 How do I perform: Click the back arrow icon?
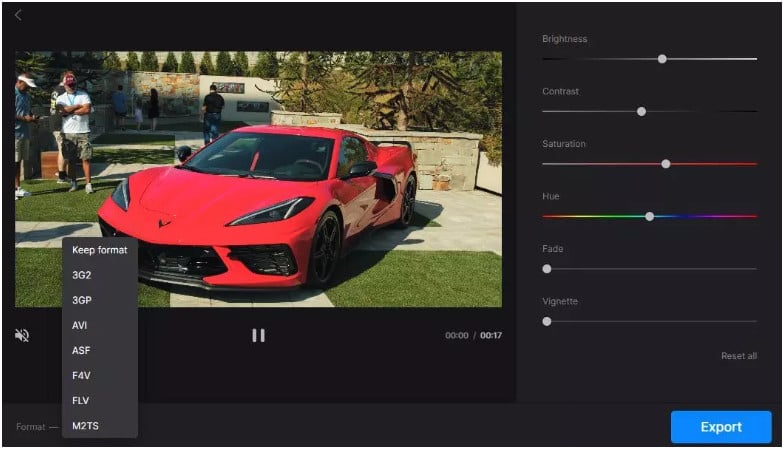tap(18, 15)
